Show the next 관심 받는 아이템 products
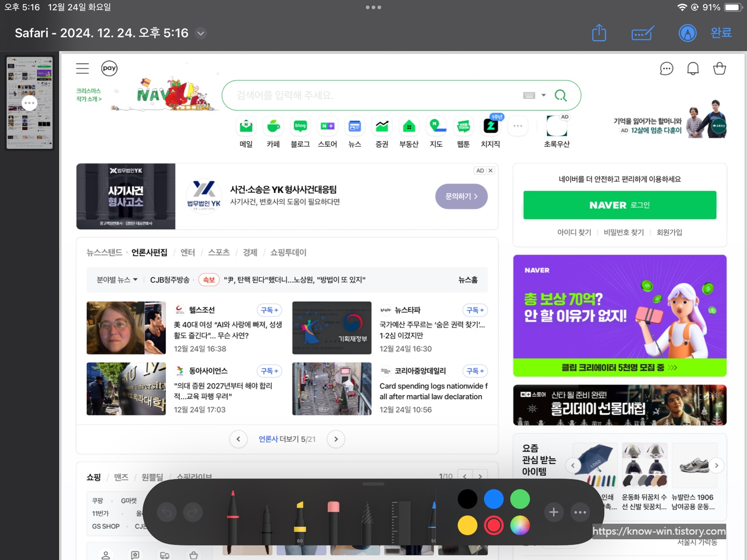This screenshot has height=560, width=747. point(716,466)
